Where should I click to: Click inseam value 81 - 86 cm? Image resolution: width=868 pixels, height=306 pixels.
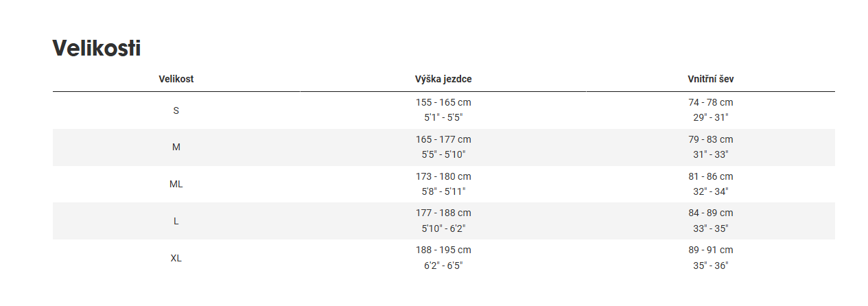(x=711, y=176)
